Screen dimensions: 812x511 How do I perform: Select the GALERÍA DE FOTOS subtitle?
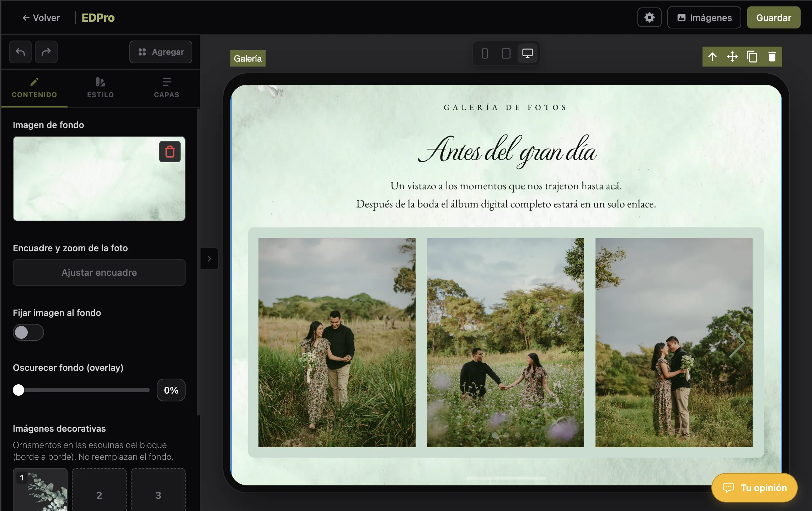coord(506,107)
